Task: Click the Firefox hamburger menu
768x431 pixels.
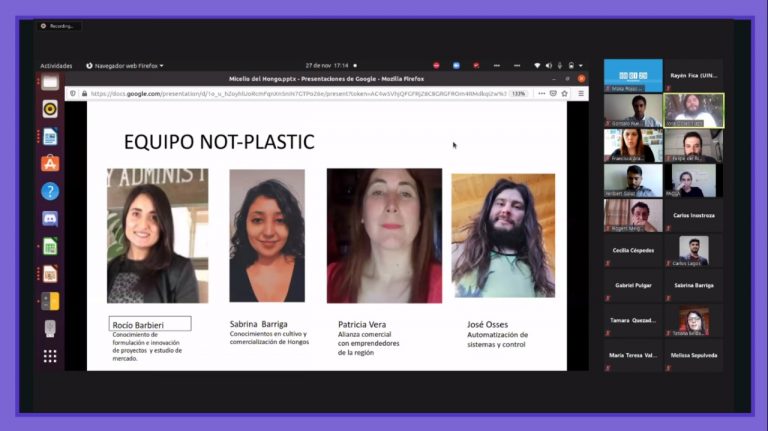Action: coord(580,94)
